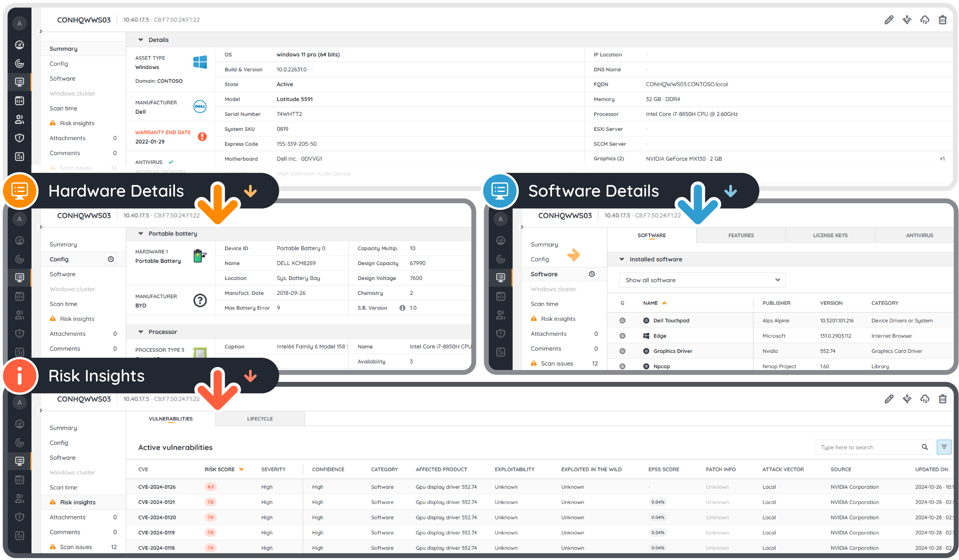Select the FEATURES tab
959x560 pixels.
tap(741, 235)
